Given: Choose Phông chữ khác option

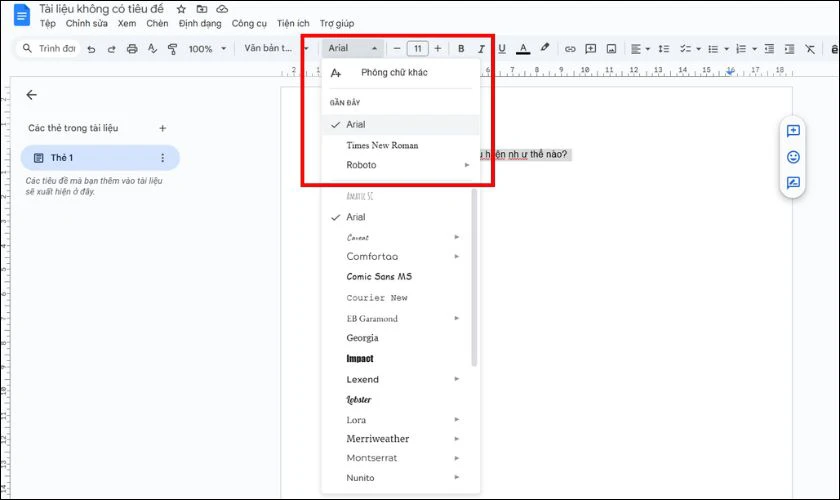Looking at the screenshot, I should coord(400,72).
